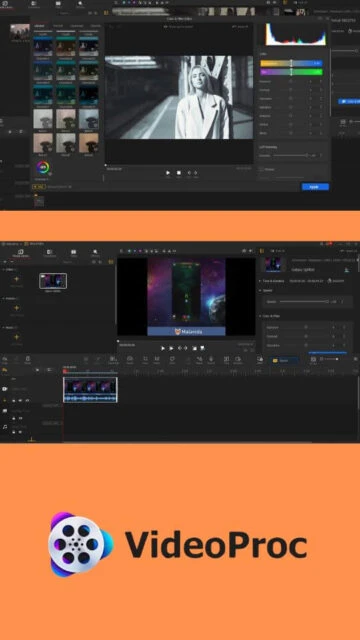
Task: Select the galaxy clip on the video track
Action: click(90, 390)
